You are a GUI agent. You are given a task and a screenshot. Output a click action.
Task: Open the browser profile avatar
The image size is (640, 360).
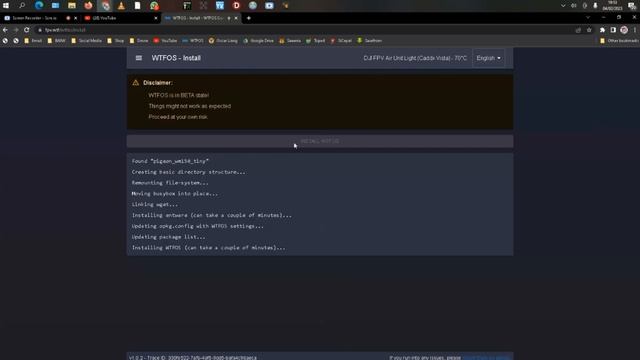pos(624,30)
